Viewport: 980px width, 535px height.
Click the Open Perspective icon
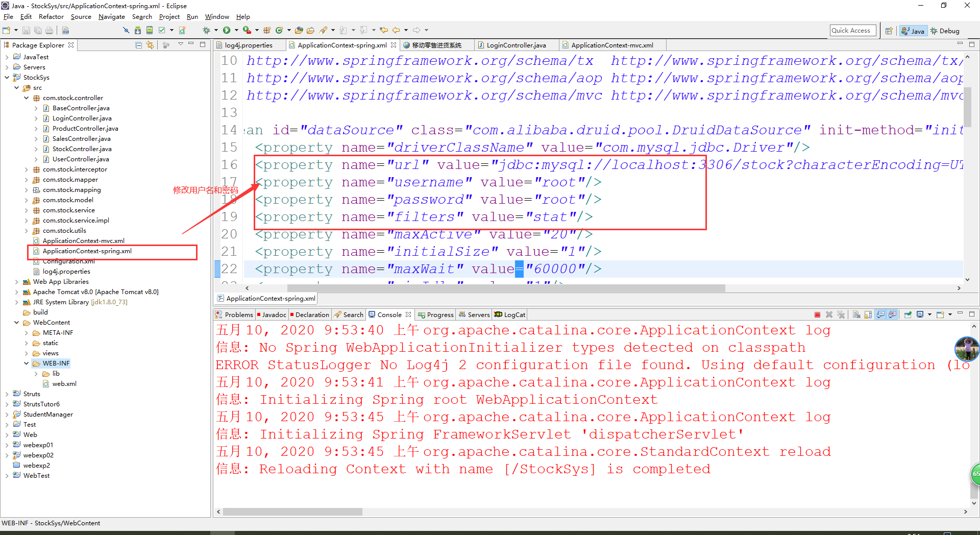889,31
